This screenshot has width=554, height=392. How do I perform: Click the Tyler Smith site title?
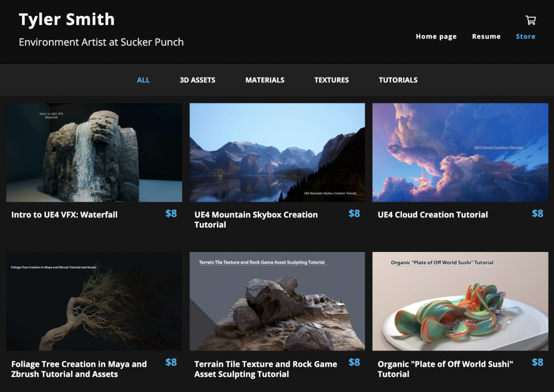click(x=67, y=19)
